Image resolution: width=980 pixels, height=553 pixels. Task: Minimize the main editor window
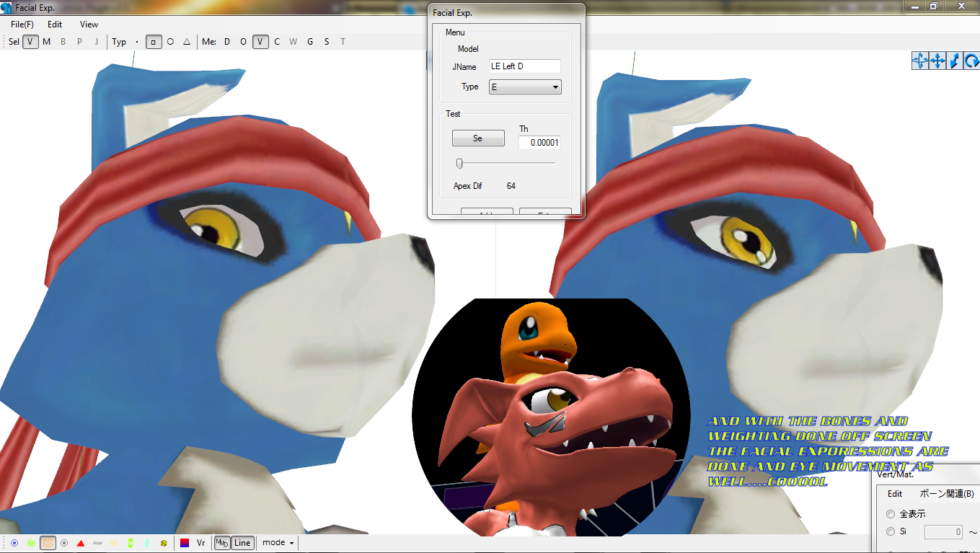coord(914,6)
